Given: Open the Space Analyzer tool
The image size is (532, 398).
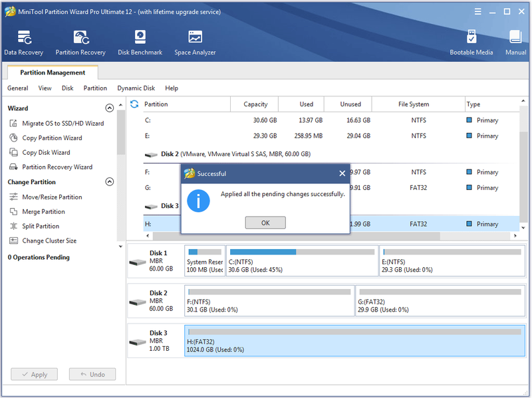Looking at the screenshot, I should 195,43.
